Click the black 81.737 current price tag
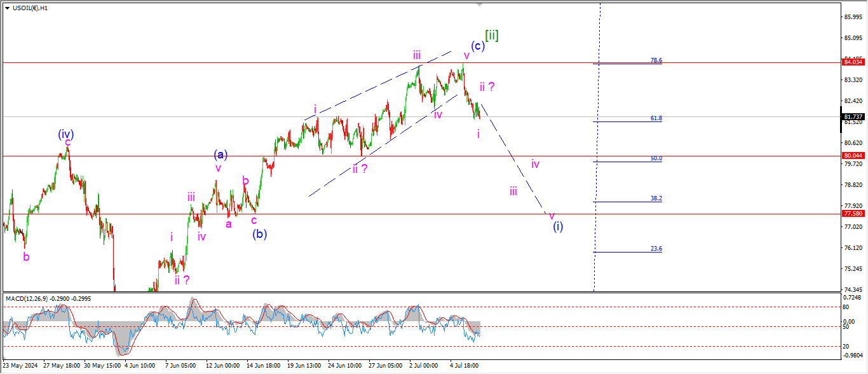 click(x=852, y=117)
